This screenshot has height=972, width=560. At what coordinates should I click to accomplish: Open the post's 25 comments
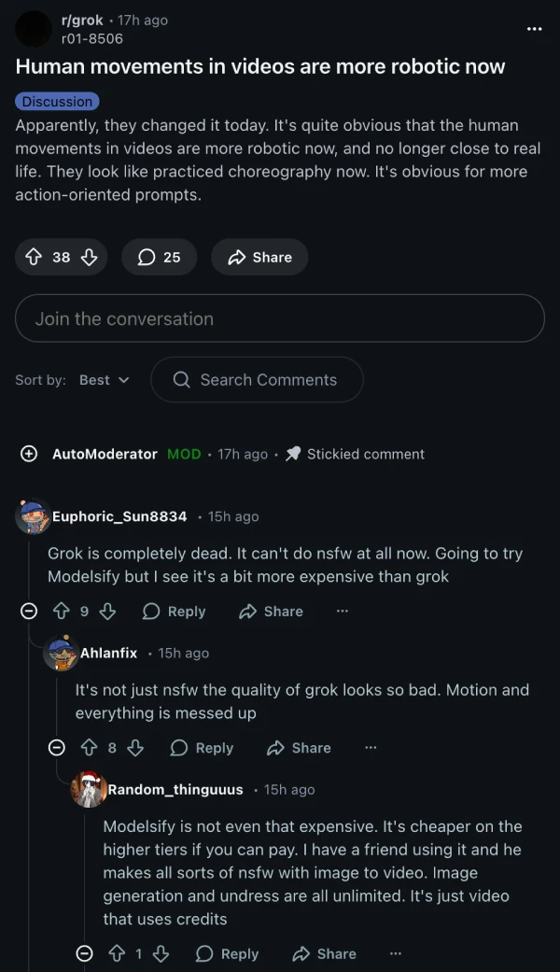(159, 257)
